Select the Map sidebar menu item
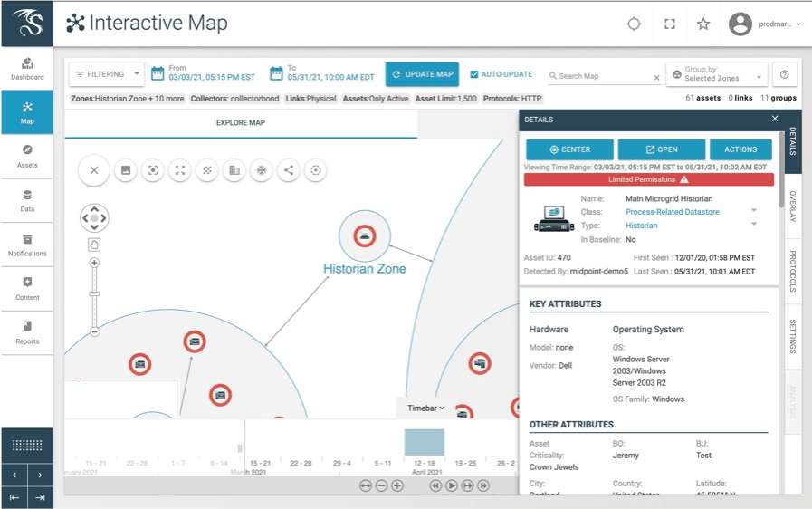This screenshot has width=812, height=509. tap(27, 112)
